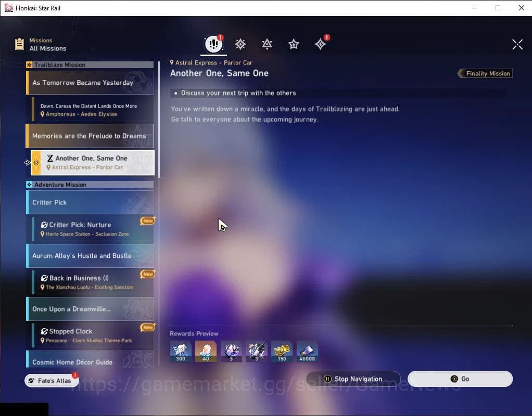Click The Xianzhou Luofu - Exalting Sanctum text
The image size is (532, 416).
pyautogui.click(x=90, y=287)
